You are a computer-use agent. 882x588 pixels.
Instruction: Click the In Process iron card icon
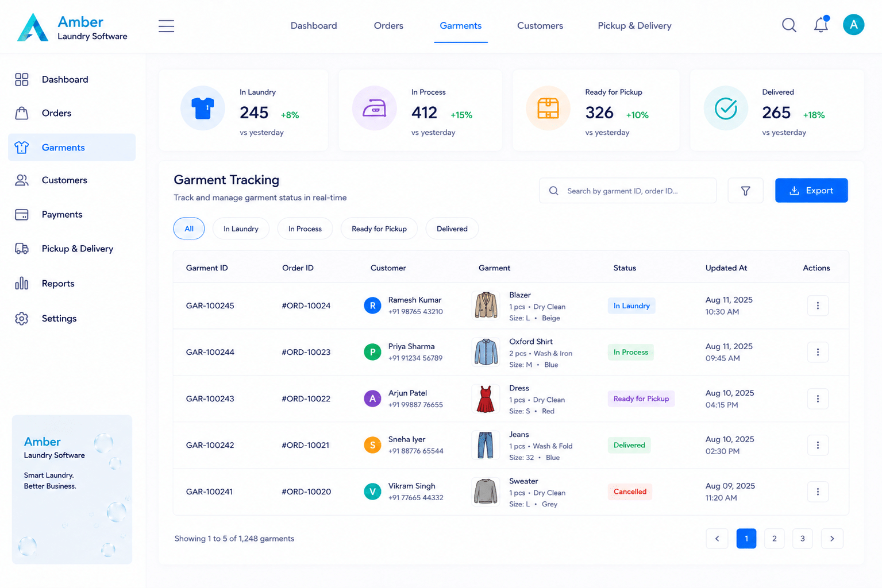[374, 108]
